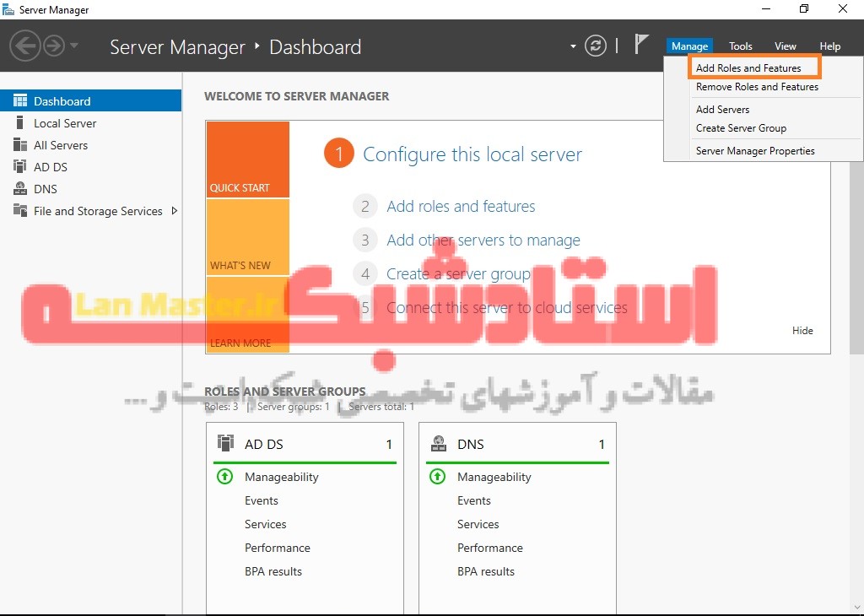The width and height of the screenshot is (864, 616).
Task: Click the AD DS tile header icon
Action: pos(225,443)
